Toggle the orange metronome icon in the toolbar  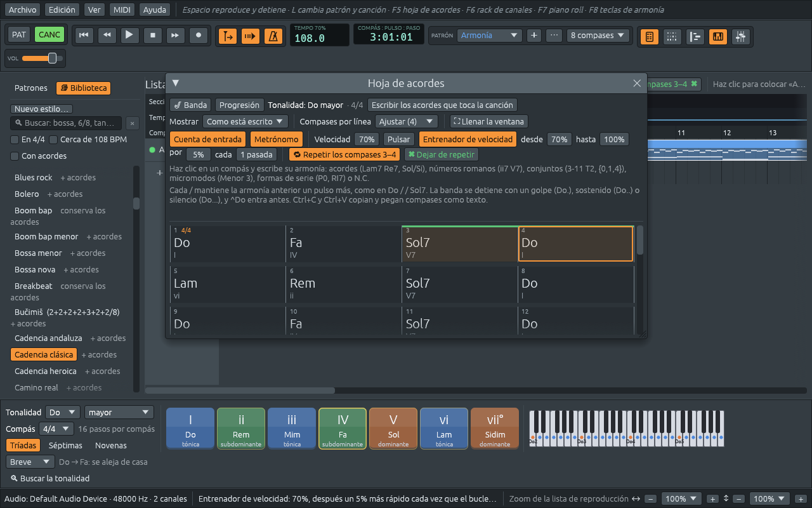(273, 36)
